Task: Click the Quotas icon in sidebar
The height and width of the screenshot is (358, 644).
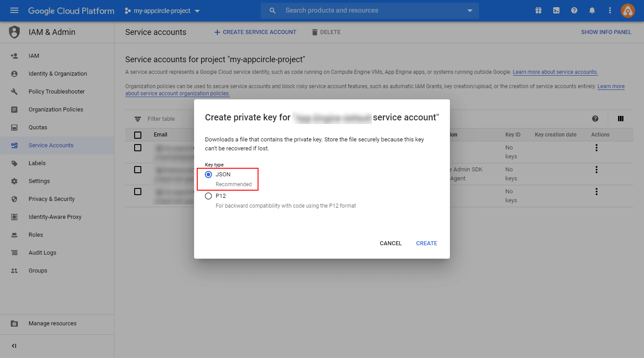Action: pos(14,128)
